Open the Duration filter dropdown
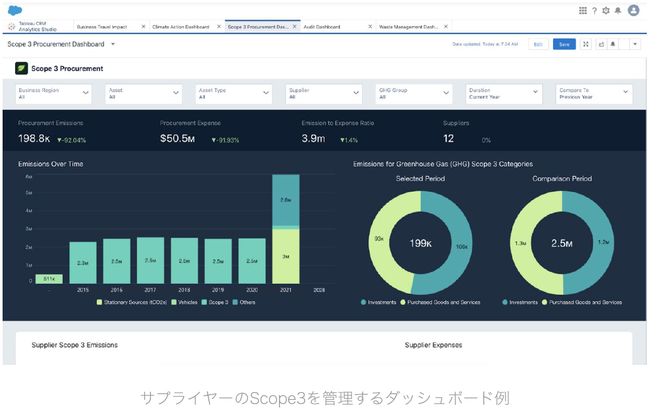 (x=504, y=93)
